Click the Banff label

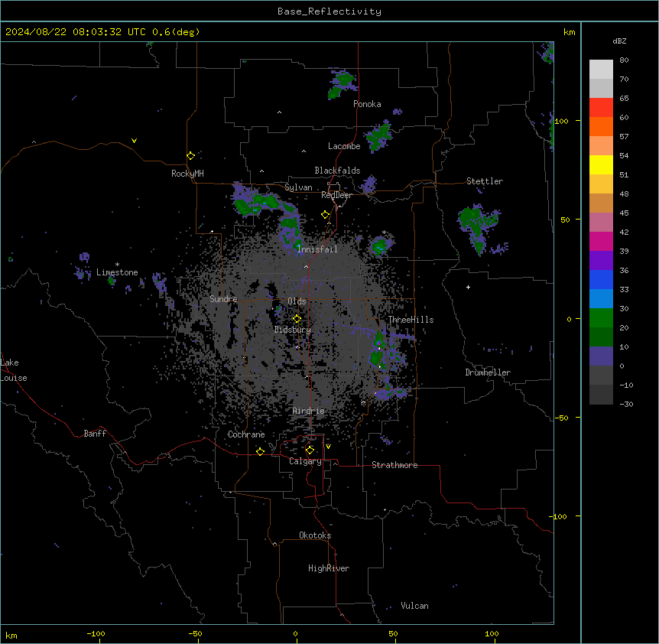[95, 434]
